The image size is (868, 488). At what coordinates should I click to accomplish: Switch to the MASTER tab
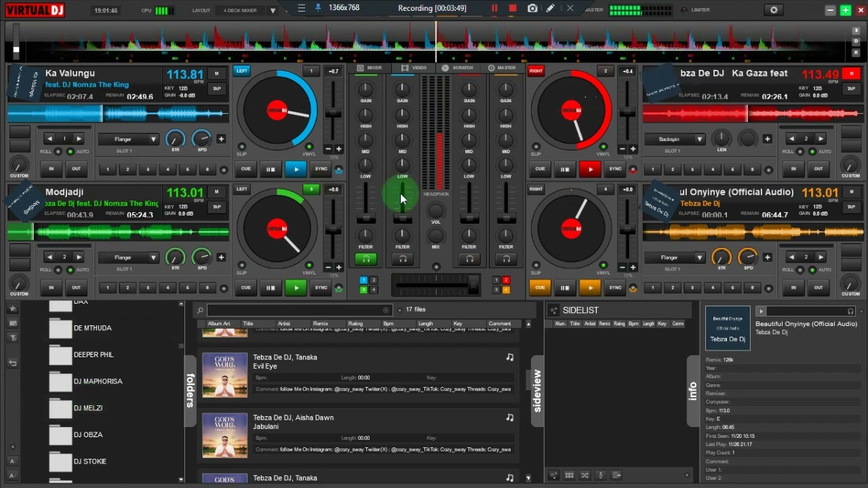click(x=502, y=68)
